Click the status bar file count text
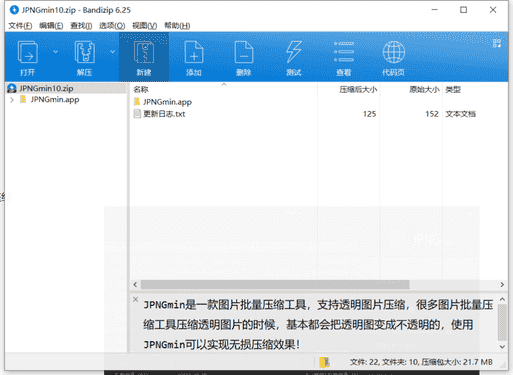This screenshot has width=513, height=375. pos(421,362)
